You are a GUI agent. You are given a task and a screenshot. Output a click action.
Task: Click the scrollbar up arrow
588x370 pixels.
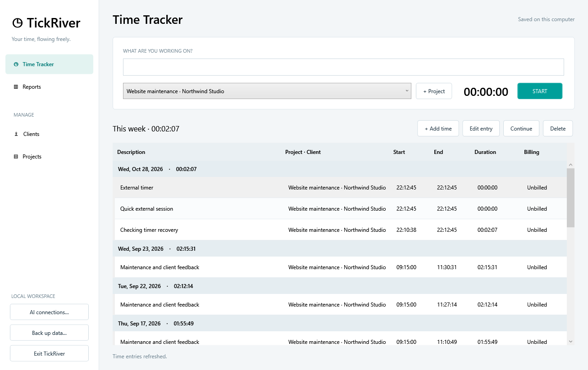570,165
